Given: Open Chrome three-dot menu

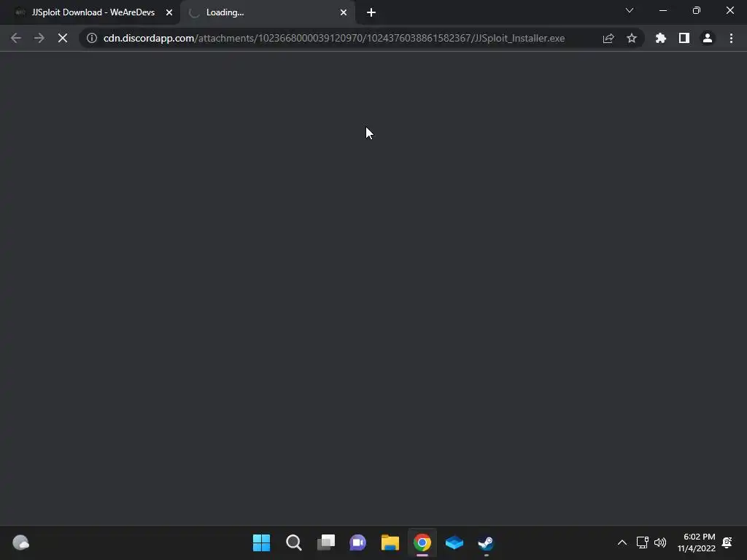Looking at the screenshot, I should click(x=731, y=38).
